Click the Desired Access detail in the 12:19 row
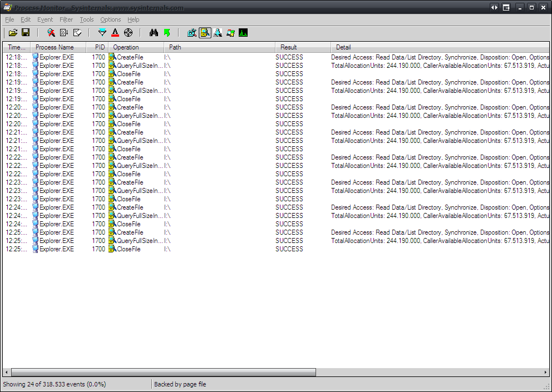The height and width of the screenshot is (392, 552). point(440,82)
